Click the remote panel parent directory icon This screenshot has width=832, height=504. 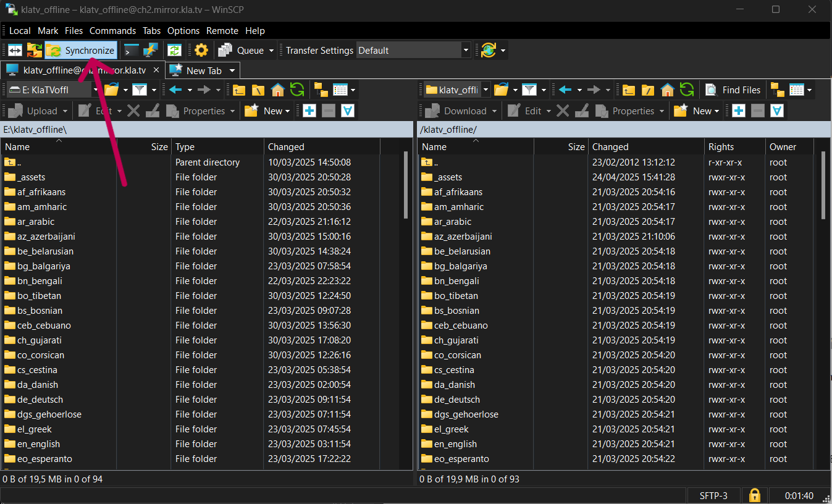coord(628,90)
